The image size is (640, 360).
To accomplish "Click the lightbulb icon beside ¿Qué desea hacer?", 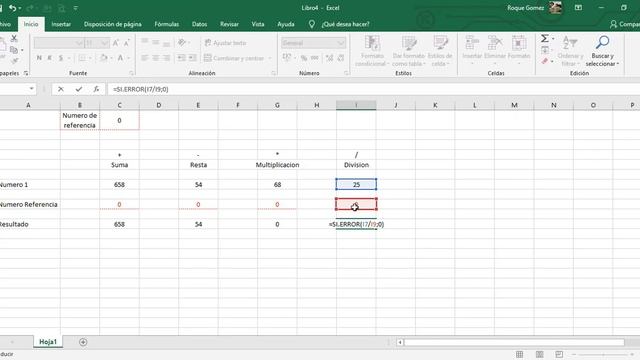I will pyautogui.click(x=311, y=24).
